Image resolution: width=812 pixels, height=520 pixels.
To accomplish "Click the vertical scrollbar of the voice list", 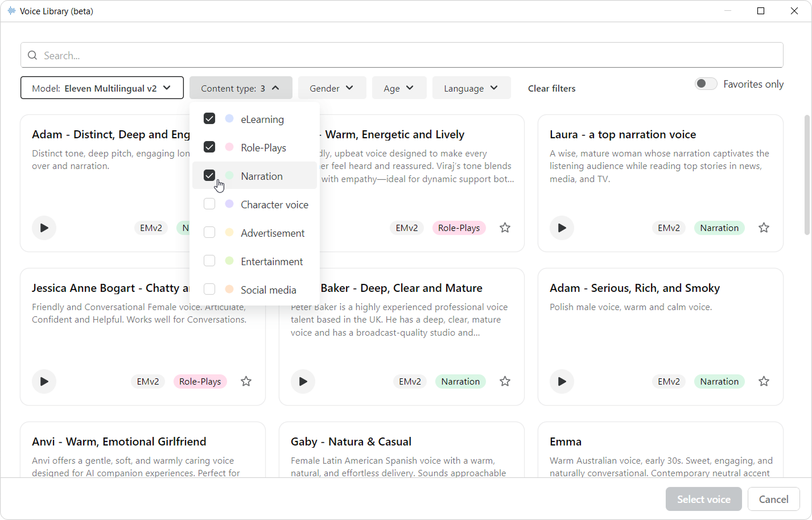I will 807,175.
